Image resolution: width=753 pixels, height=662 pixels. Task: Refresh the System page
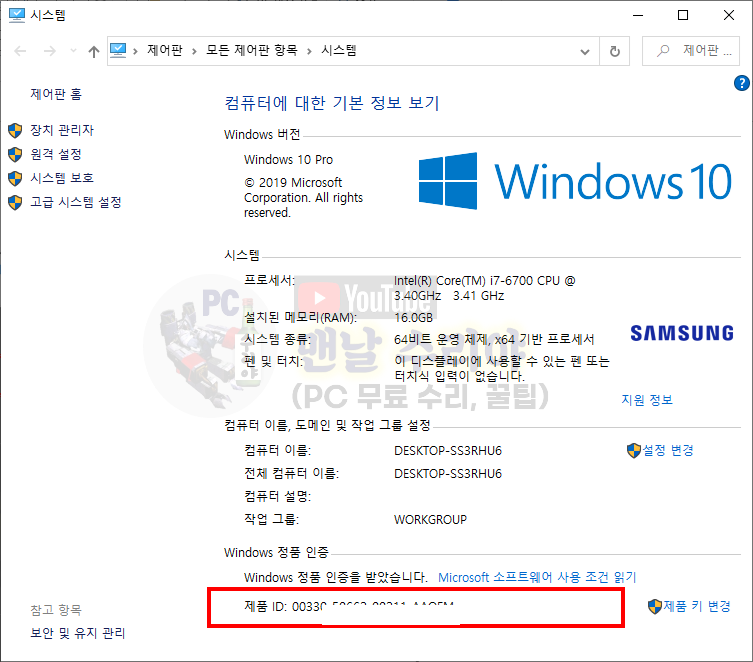click(x=615, y=51)
